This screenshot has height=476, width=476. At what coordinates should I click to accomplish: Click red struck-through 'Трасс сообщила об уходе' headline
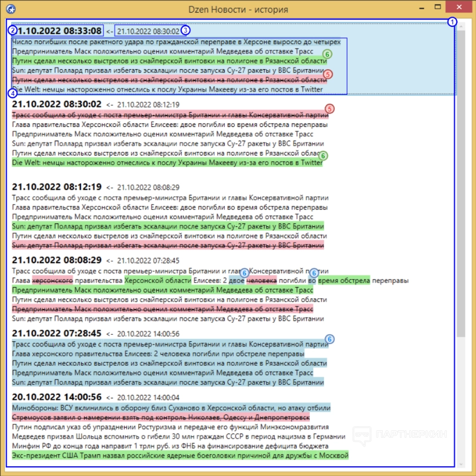pos(170,115)
